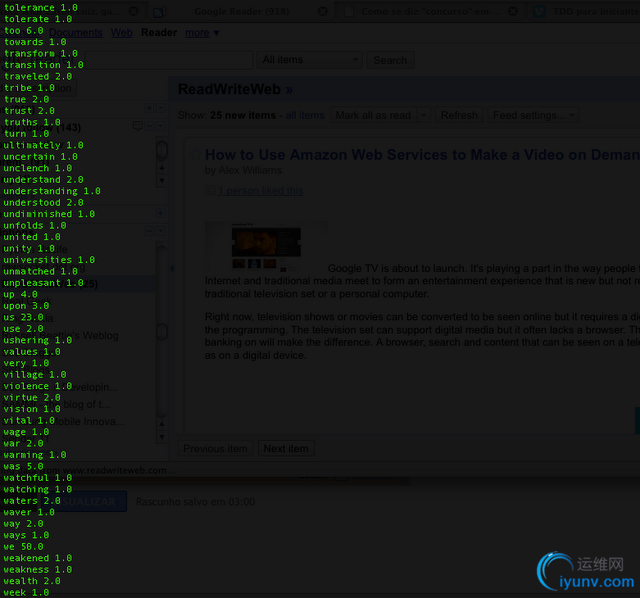The height and width of the screenshot is (598, 640).
Task: Click the Google TV article thumbnail image
Action: (x=266, y=247)
